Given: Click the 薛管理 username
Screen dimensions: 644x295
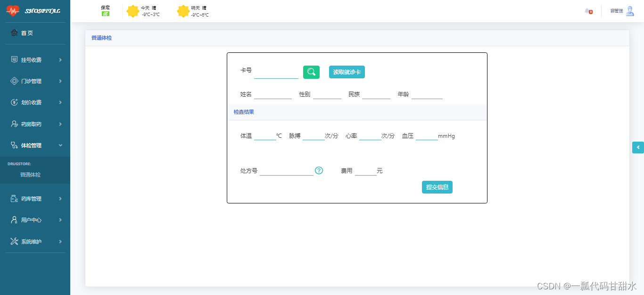Looking at the screenshot, I should pyautogui.click(x=616, y=11).
